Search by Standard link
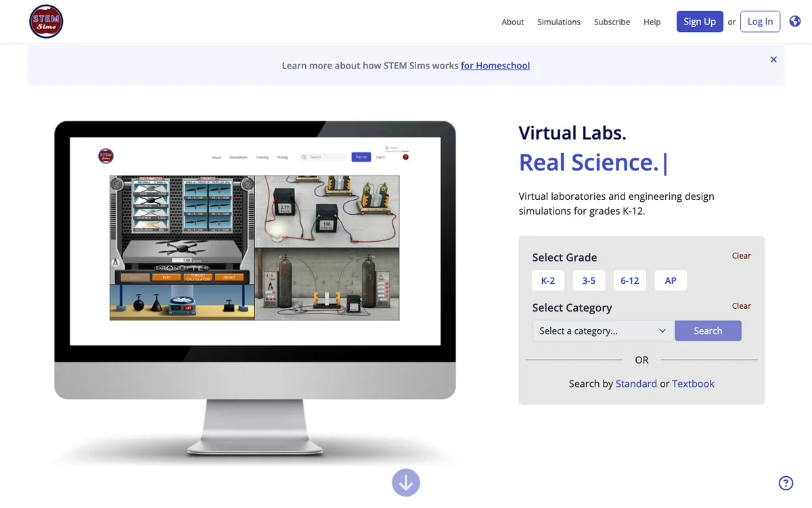 pyautogui.click(x=636, y=383)
